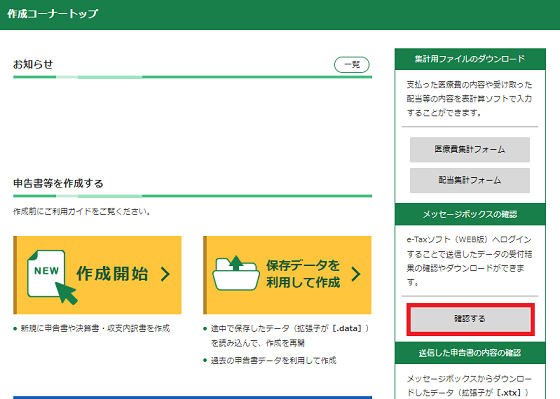Screen dimensions: 560x399
Task: Select the 送信した申告書の内容の確認 panel header
Action: 470,353
